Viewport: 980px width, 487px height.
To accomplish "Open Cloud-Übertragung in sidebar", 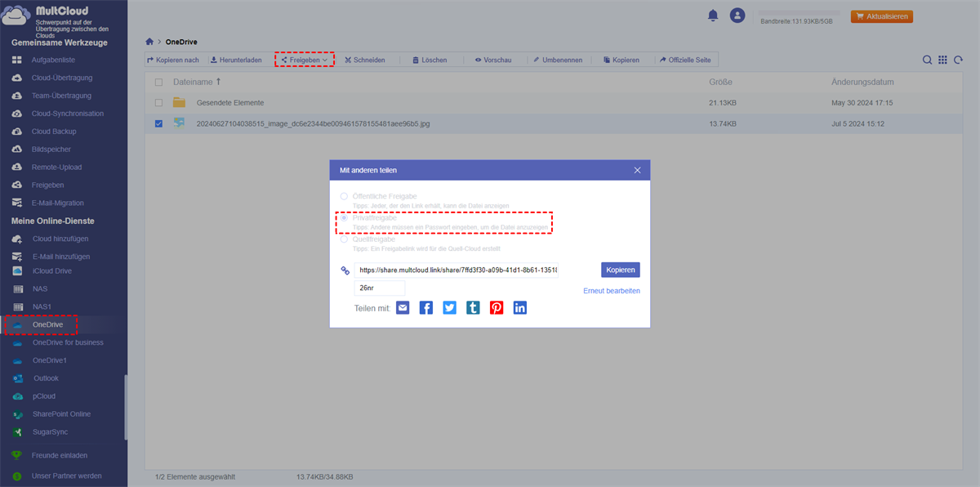I will pos(63,78).
